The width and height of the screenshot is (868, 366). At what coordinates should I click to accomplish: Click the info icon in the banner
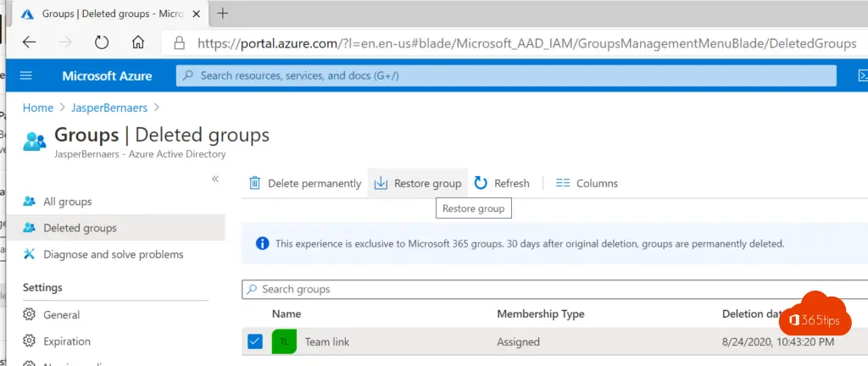coord(262,244)
